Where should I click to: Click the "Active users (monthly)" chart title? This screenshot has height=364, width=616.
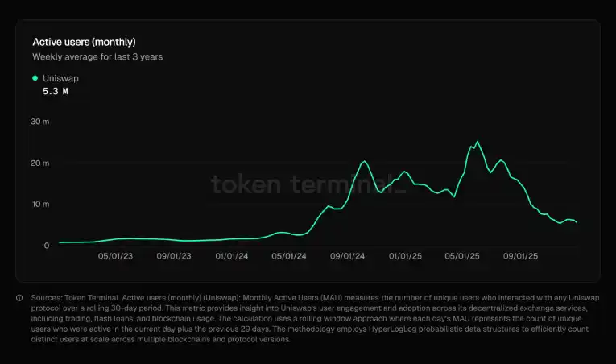(84, 42)
